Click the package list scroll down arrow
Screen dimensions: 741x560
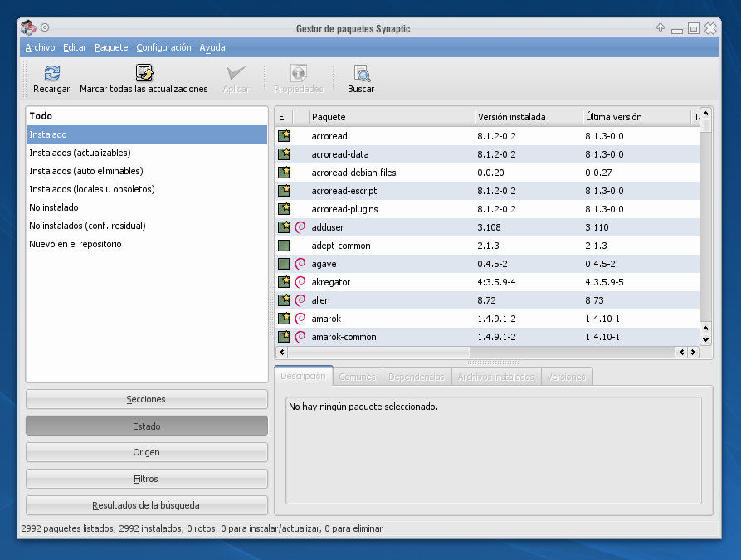pyautogui.click(x=705, y=339)
